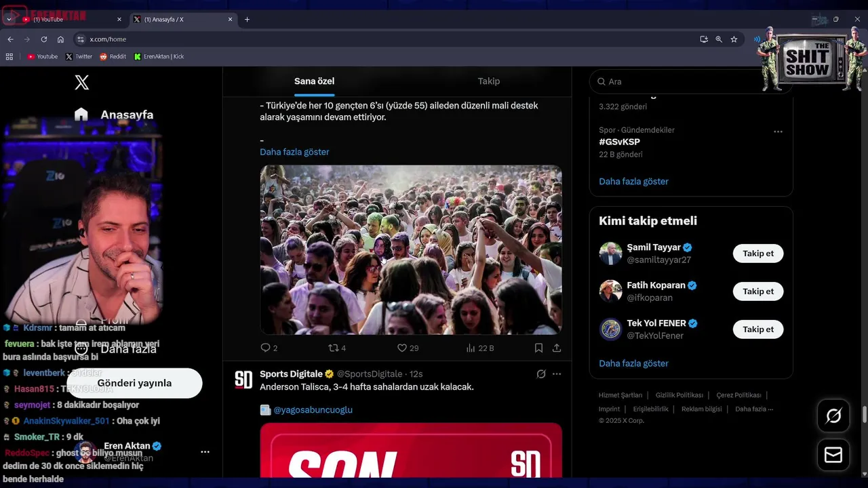Open the #GSvKSP trending topic
Viewport: 868px width, 488px height.
(619, 142)
